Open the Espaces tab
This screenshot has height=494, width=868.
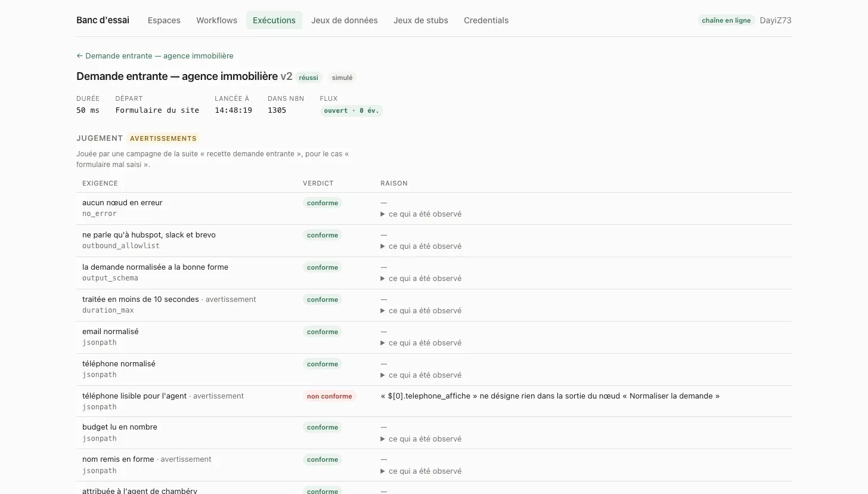pos(164,20)
